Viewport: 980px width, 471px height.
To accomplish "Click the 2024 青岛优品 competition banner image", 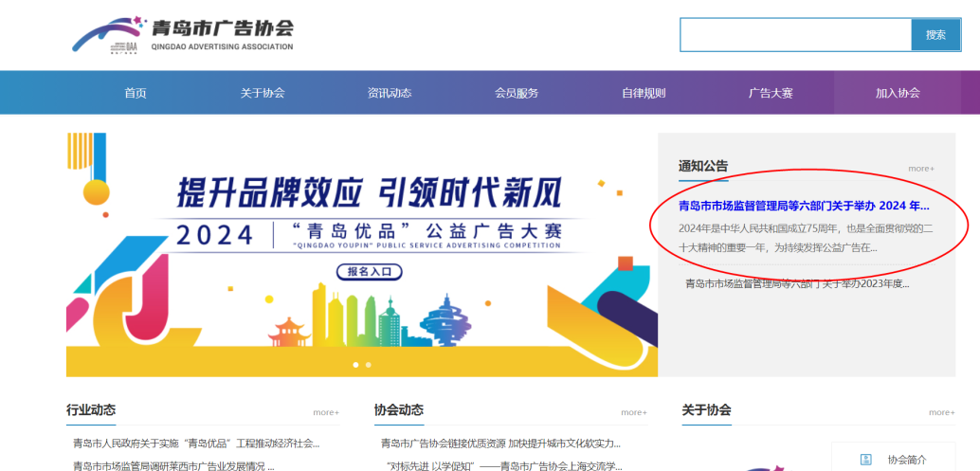I will [x=362, y=254].
